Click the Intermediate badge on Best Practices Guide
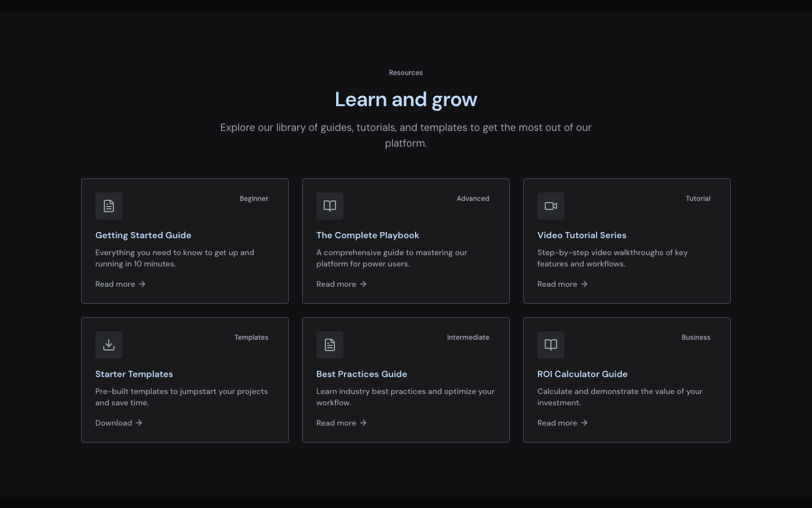 tap(468, 338)
